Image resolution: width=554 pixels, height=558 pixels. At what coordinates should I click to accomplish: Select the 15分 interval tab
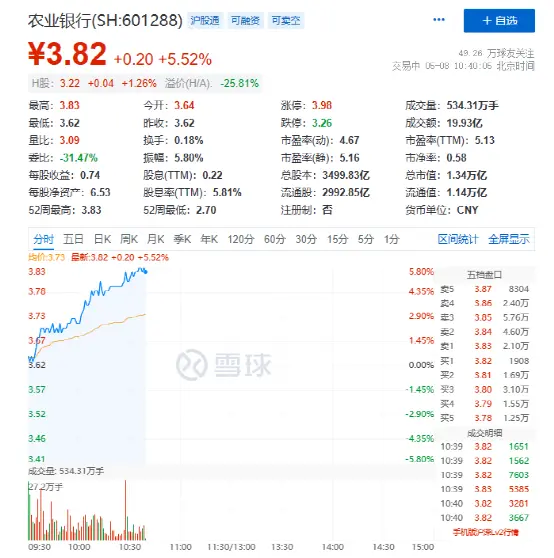[x=337, y=239]
